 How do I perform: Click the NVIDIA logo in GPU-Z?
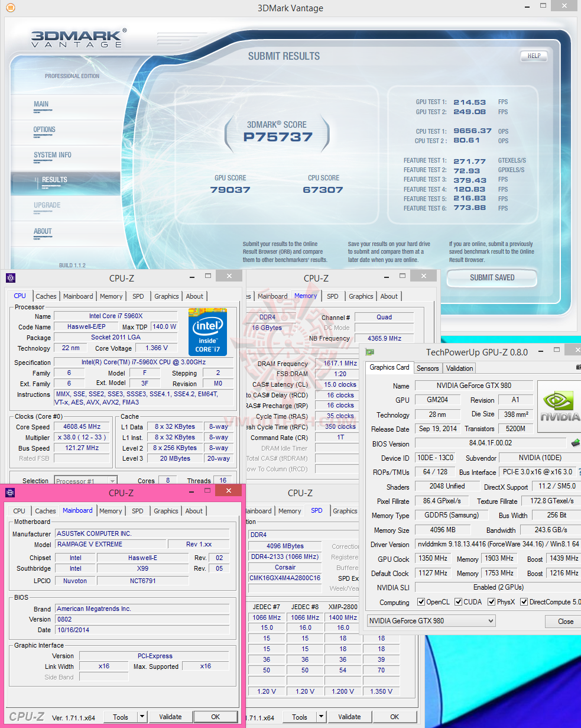coord(559,407)
